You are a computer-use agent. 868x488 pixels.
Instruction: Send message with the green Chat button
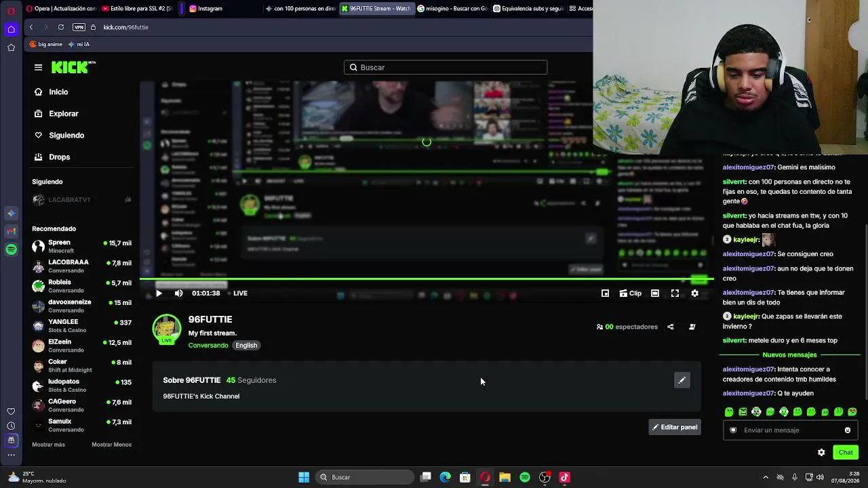click(x=846, y=453)
